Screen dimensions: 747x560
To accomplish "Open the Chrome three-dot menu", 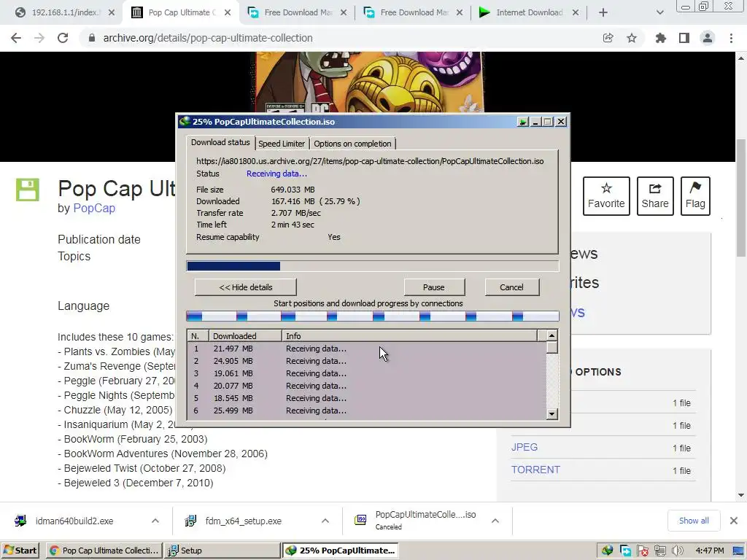I will pos(731,38).
